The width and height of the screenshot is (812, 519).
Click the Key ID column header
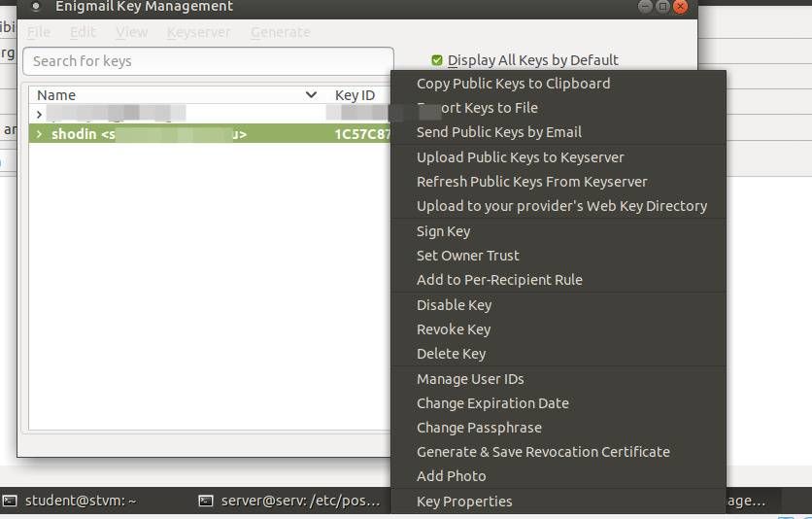pyautogui.click(x=355, y=95)
